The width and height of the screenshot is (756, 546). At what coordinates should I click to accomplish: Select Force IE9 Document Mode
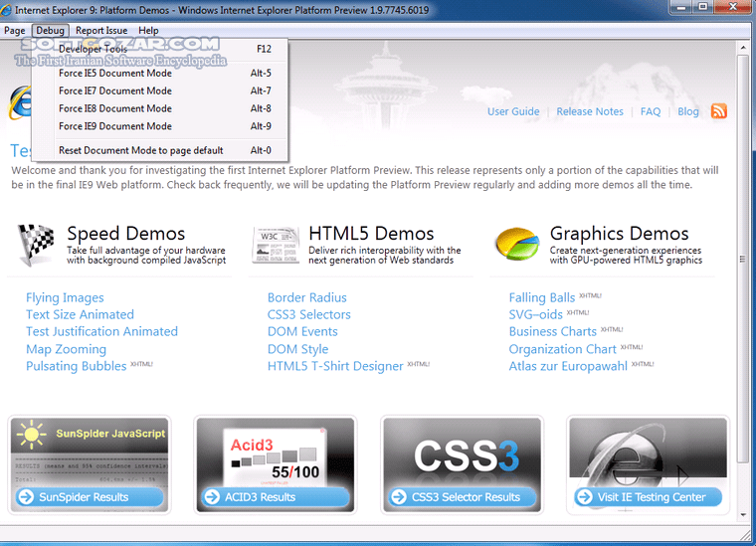coord(160,126)
